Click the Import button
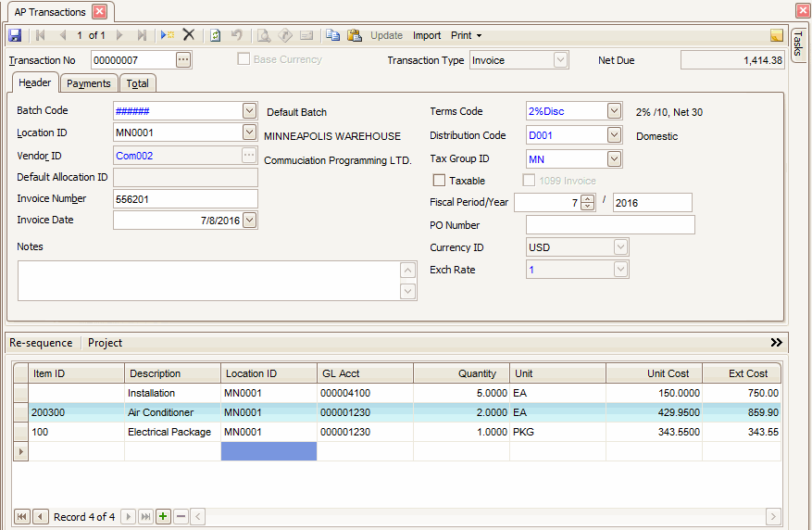Image resolution: width=812 pixels, height=530 pixels. (427, 35)
